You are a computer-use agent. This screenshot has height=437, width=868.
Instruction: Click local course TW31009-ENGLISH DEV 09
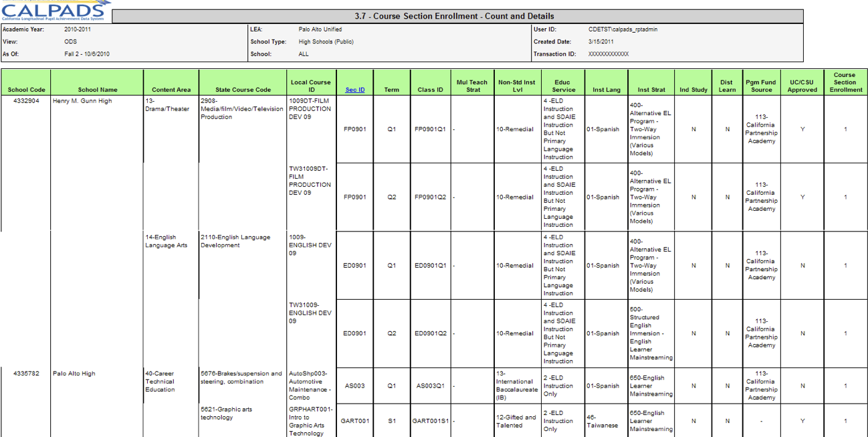click(310, 313)
